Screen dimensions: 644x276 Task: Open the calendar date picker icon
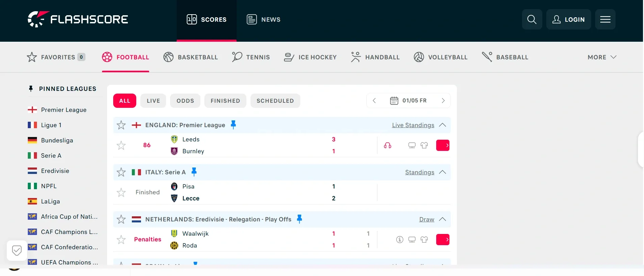pos(394,101)
